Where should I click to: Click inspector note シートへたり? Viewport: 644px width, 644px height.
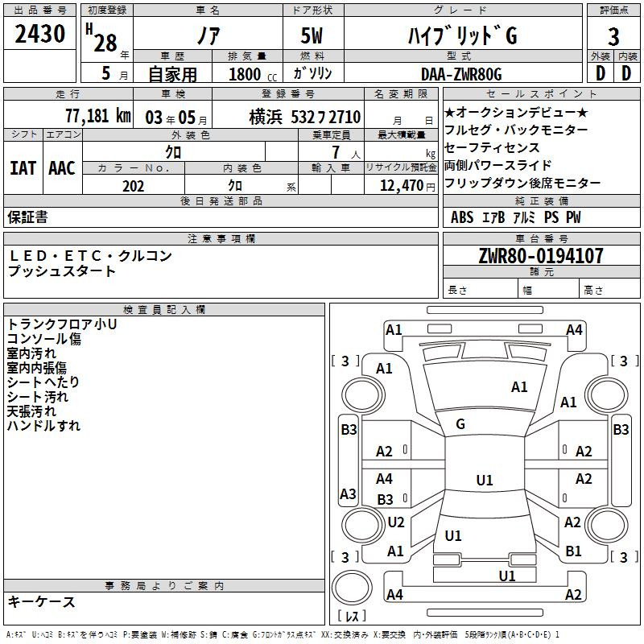click(43, 382)
